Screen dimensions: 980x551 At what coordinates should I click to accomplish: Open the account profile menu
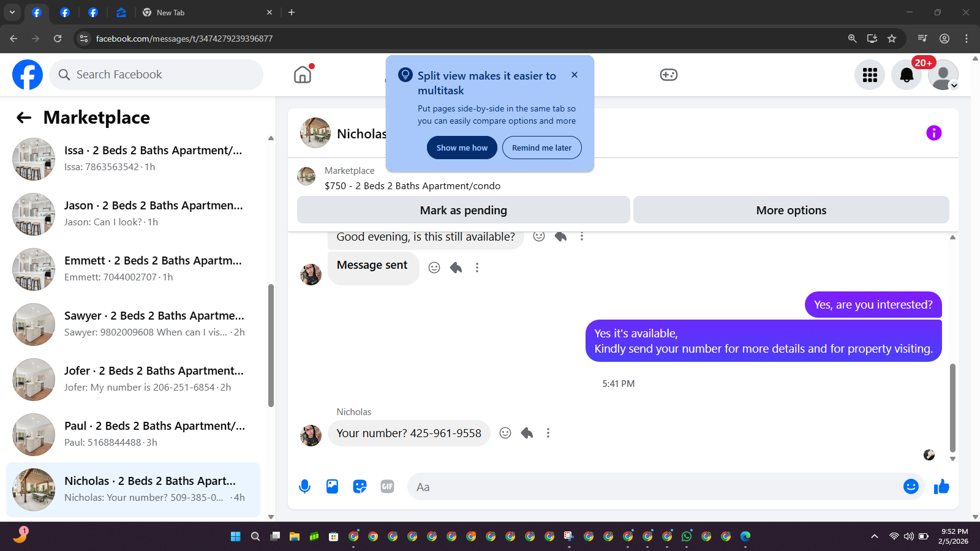943,75
